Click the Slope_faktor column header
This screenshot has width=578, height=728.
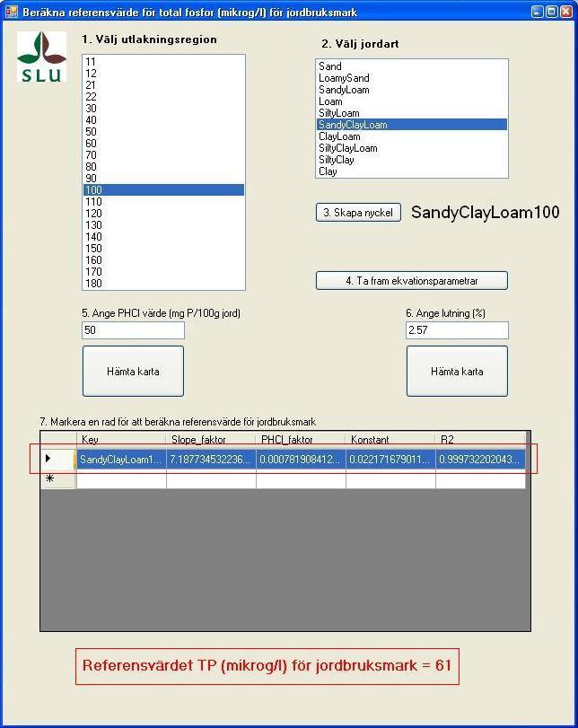[211, 439]
